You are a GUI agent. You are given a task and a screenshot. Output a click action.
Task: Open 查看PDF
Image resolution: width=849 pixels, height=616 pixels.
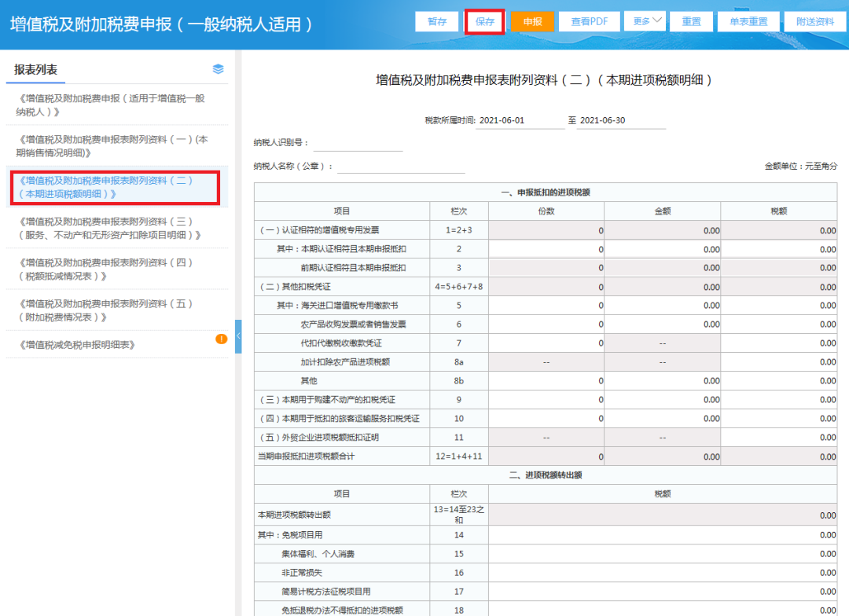[590, 22]
